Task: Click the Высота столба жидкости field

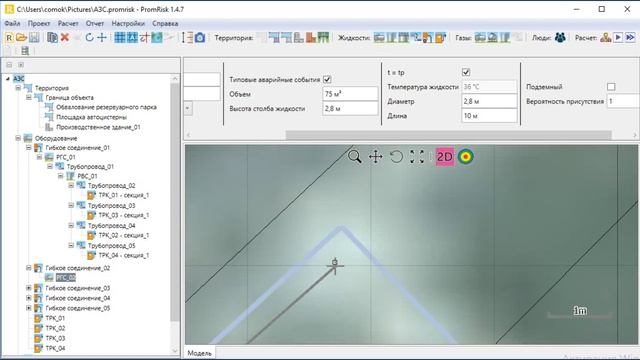Action: (x=350, y=108)
